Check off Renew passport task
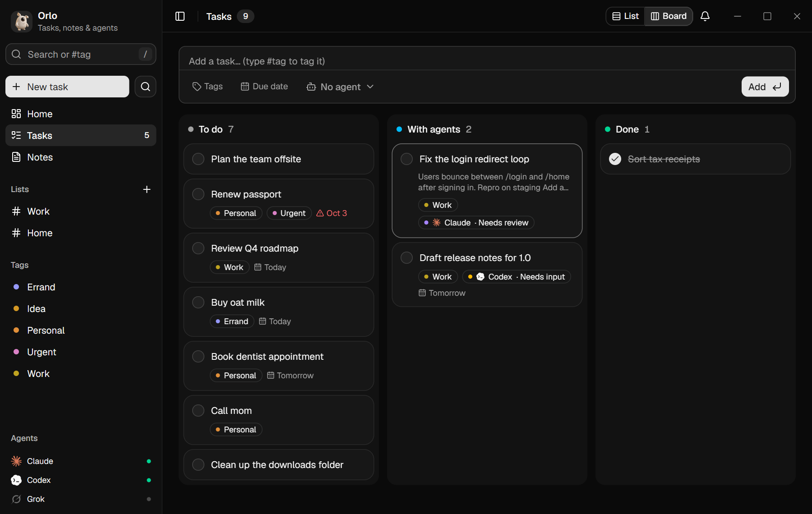Viewport: 812px width, 514px height. tap(198, 194)
